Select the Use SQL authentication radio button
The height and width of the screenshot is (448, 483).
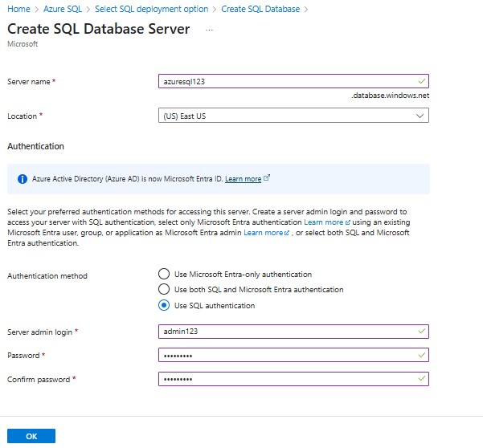pyautogui.click(x=164, y=305)
